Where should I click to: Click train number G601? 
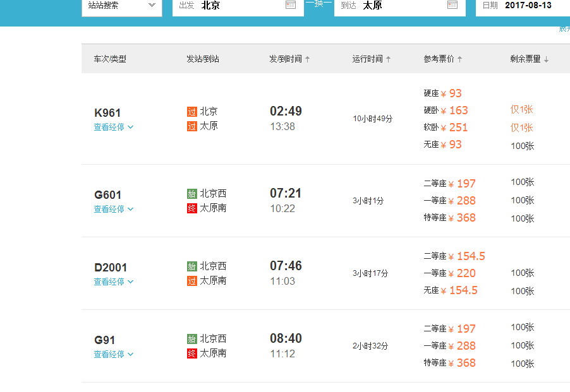click(x=108, y=195)
